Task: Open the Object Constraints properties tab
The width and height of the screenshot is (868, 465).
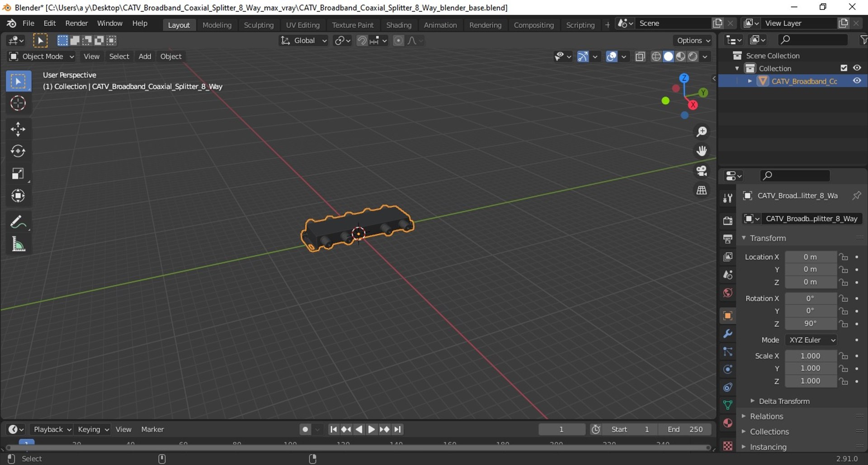Action: pyautogui.click(x=727, y=387)
